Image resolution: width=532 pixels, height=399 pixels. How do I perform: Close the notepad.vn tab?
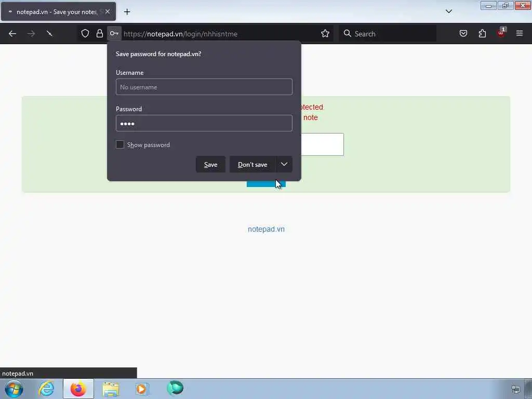(x=107, y=12)
